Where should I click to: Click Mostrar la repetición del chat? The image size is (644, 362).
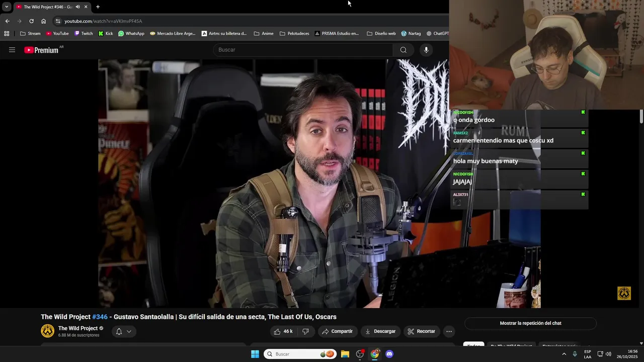[x=530, y=323]
